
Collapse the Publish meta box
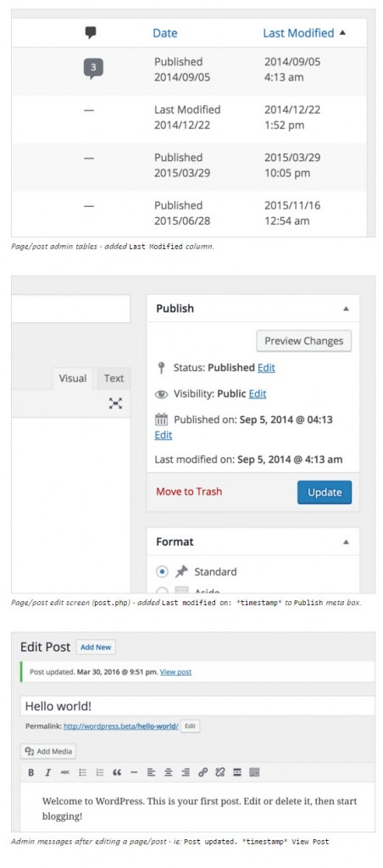click(346, 309)
